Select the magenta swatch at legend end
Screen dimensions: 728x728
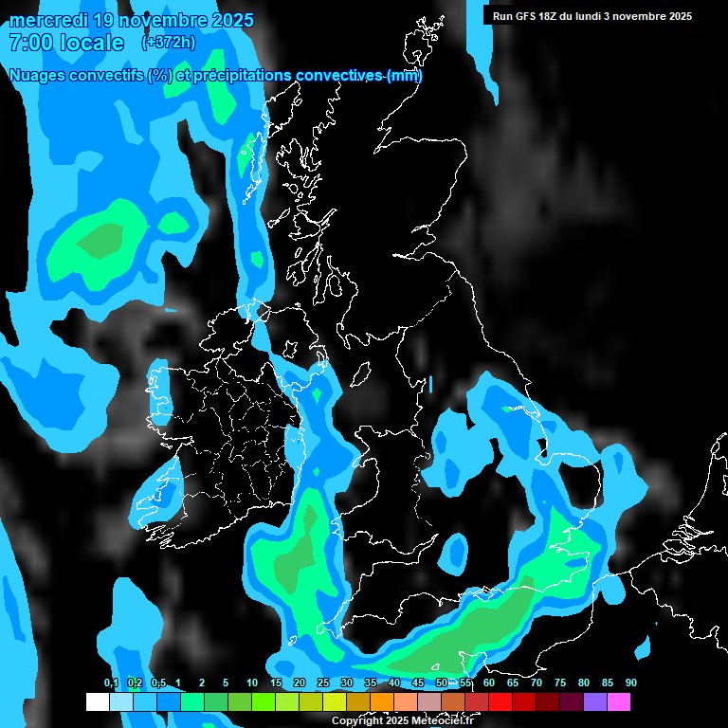tap(619, 702)
